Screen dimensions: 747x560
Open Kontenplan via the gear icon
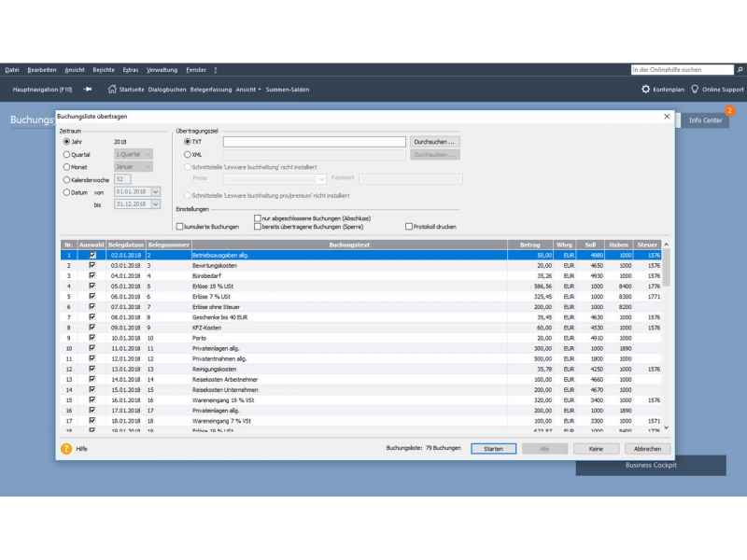click(645, 90)
